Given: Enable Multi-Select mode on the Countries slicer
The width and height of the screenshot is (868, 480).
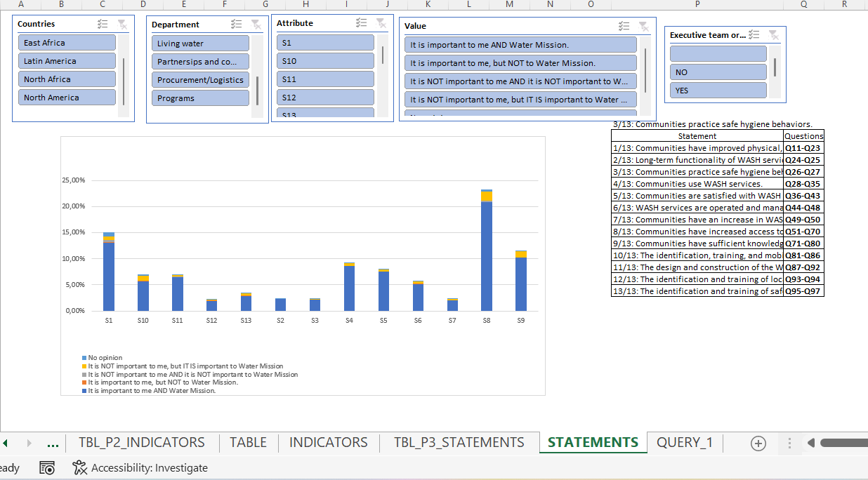Looking at the screenshot, I should tap(103, 23).
